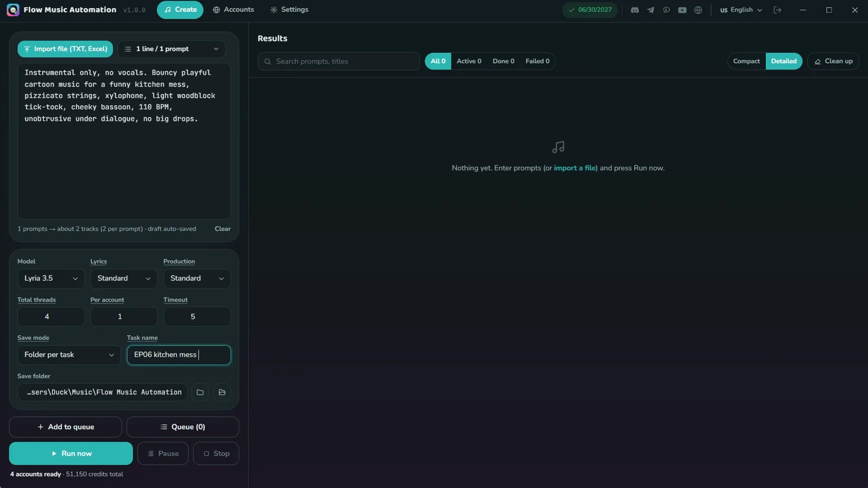Open the Accounts tab

click(x=233, y=10)
